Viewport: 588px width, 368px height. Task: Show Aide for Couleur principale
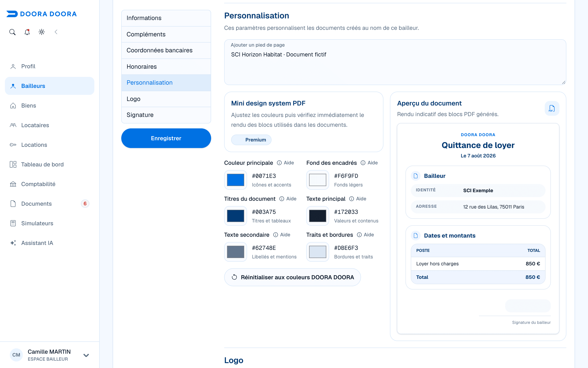pos(285,163)
